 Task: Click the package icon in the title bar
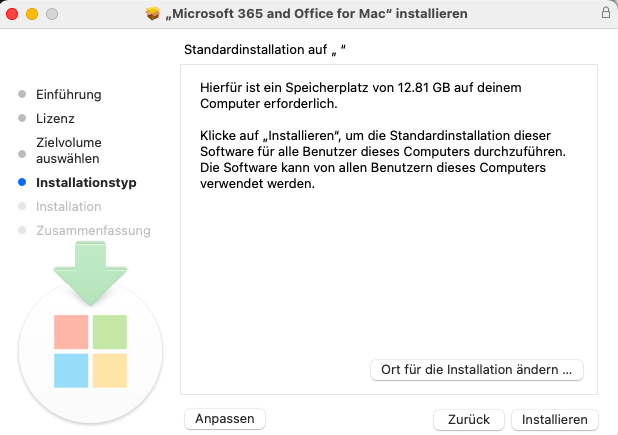click(153, 14)
